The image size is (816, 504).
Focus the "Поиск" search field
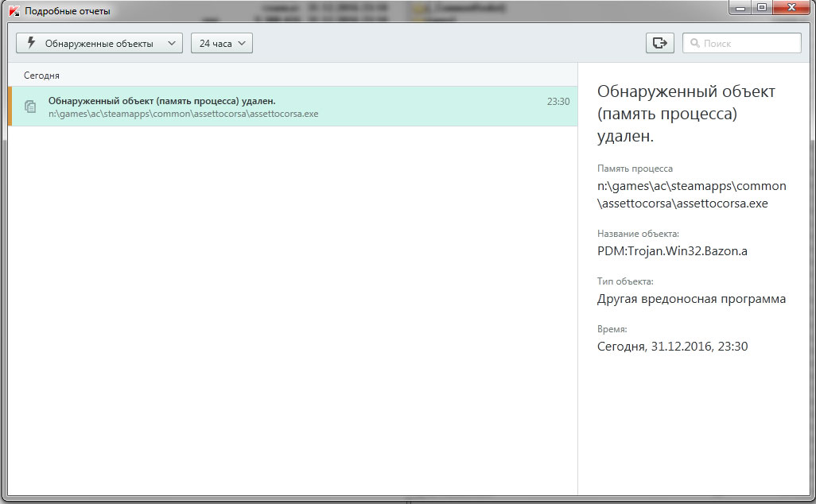point(748,44)
